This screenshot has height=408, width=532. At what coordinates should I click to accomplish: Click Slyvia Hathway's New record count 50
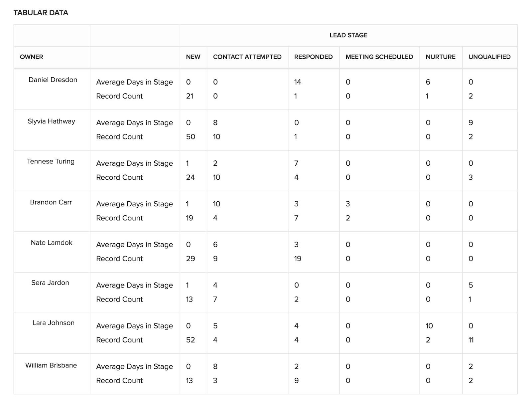[x=191, y=137]
